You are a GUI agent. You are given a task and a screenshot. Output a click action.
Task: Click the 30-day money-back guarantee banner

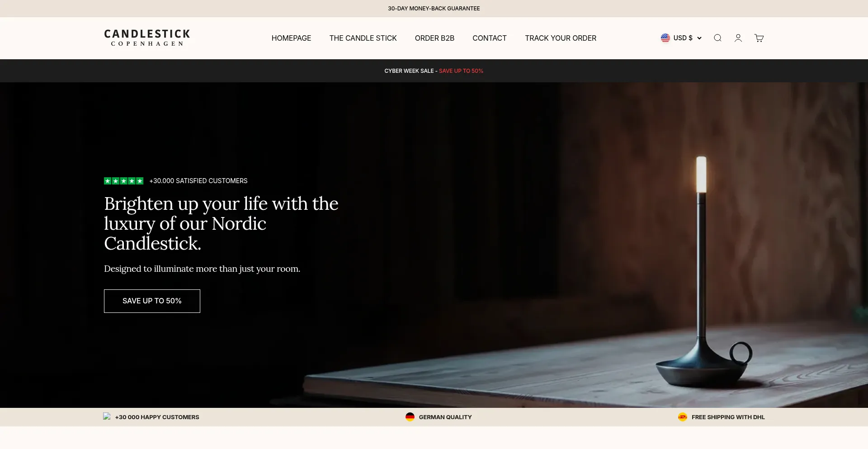click(434, 9)
